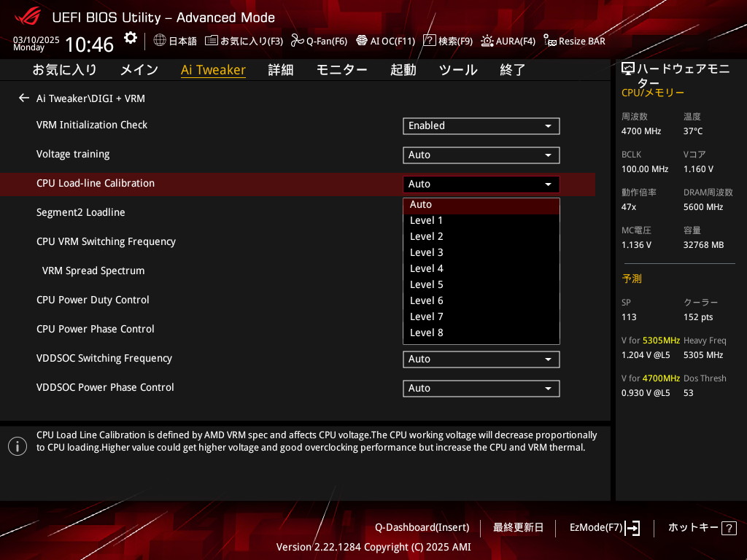
Task: Select Level 7 option
Action: tap(481, 316)
